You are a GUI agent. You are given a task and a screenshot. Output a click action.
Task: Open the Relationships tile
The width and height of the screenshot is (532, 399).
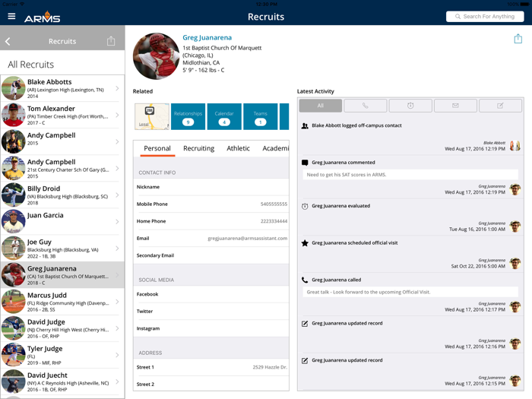pos(188,117)
